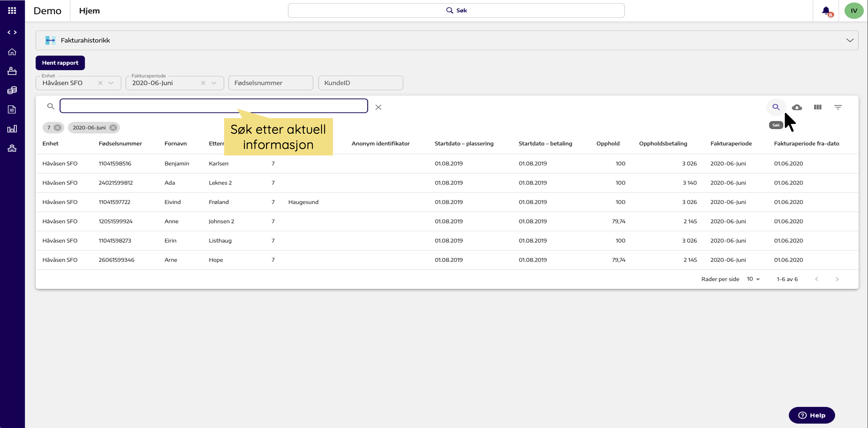This screenshot has height=428, width=868.
Task: Remove the '2020-06-Juni' filter chip
Action: (x=113, y=128)
